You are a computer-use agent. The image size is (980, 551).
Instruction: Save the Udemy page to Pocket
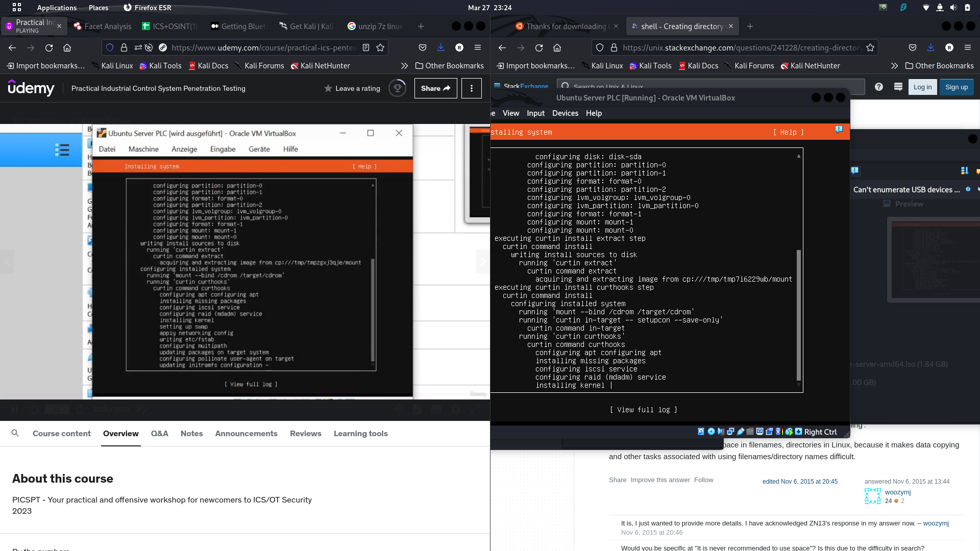point(422,47)
